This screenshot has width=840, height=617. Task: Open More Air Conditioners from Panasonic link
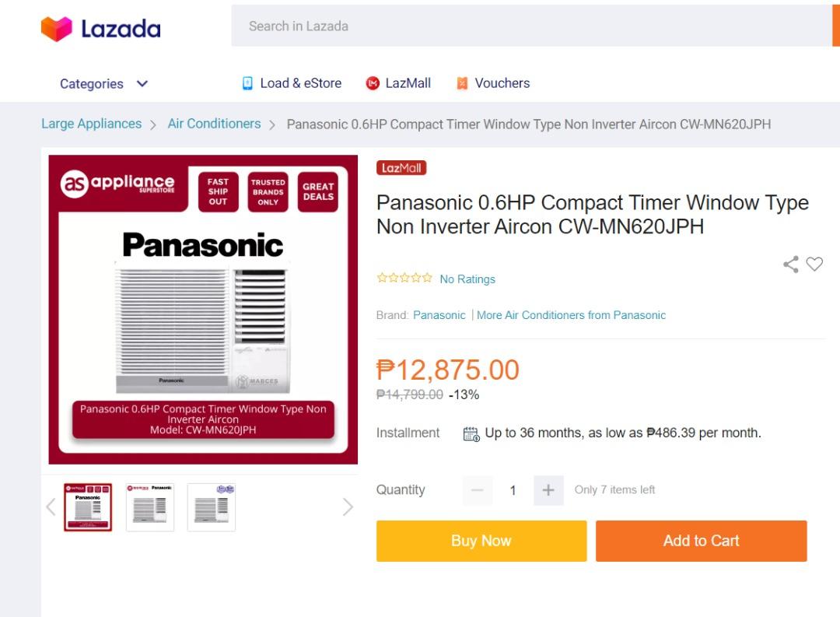571,315
